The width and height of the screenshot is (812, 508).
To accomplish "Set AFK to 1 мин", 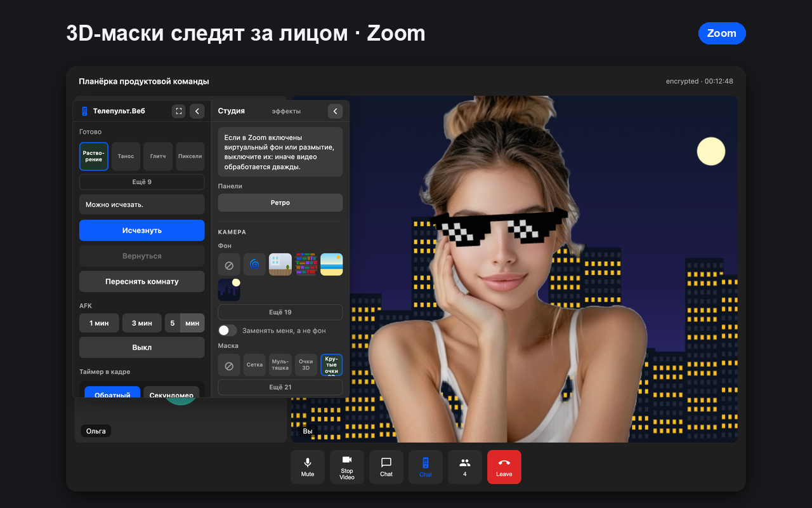I will (x=99, y=323).
